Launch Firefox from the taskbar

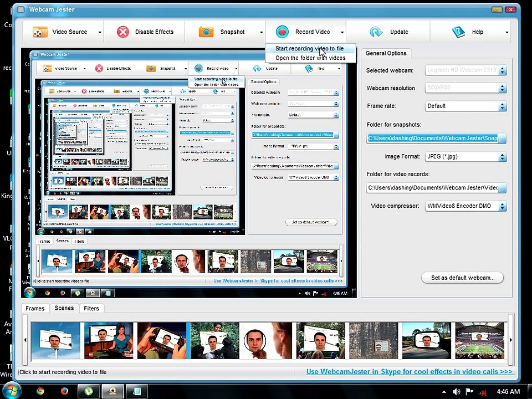(x=64, y=391)
